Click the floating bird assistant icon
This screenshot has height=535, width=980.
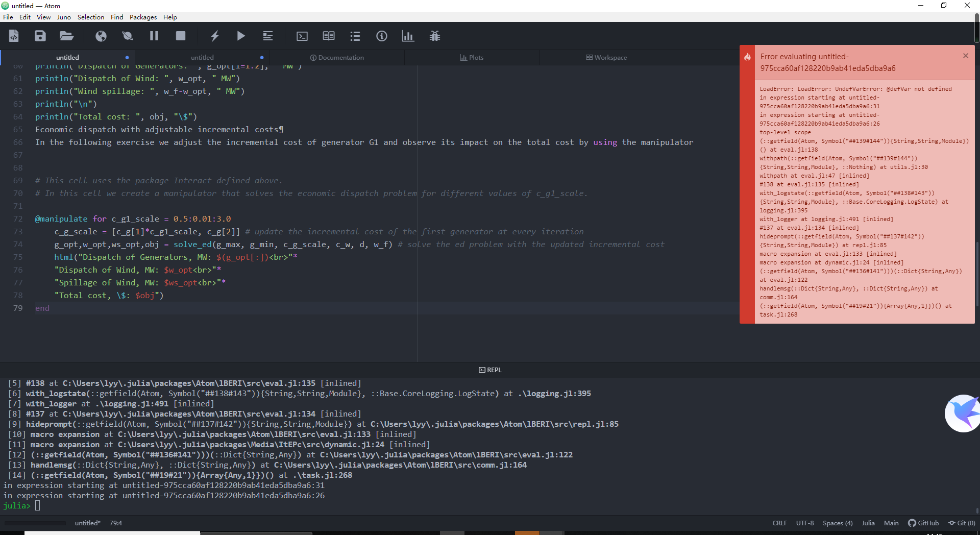pos(963,413)
